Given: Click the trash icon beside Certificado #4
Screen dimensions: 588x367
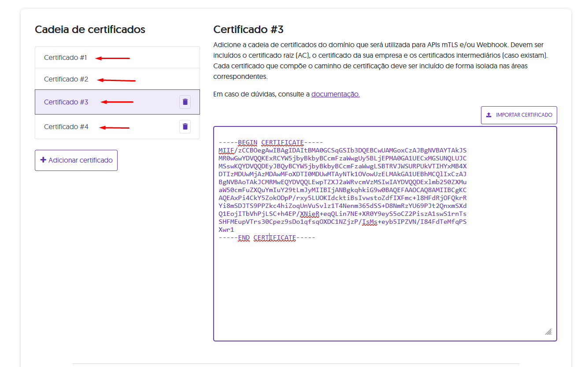Looking at the screenshot, I should [185, 127].
